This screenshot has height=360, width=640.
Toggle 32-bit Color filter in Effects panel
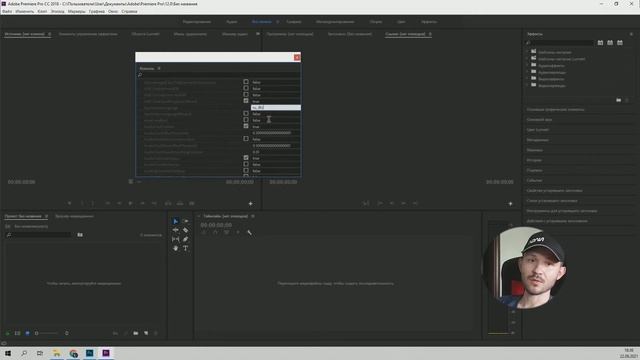pyautogui.click(x=610, y=42)
